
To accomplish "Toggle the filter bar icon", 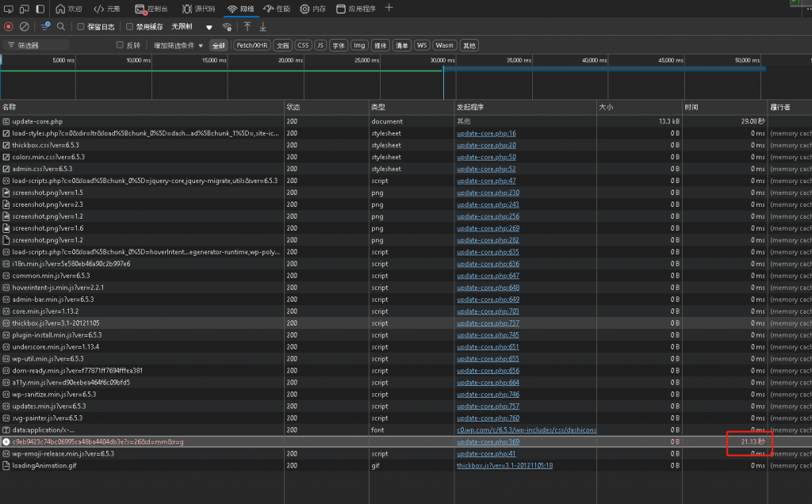I will (45, 26).
